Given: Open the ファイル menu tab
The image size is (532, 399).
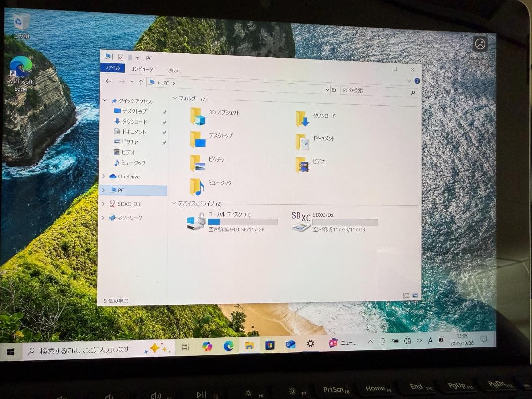Looking at the screenshot, I should point(112,68).
